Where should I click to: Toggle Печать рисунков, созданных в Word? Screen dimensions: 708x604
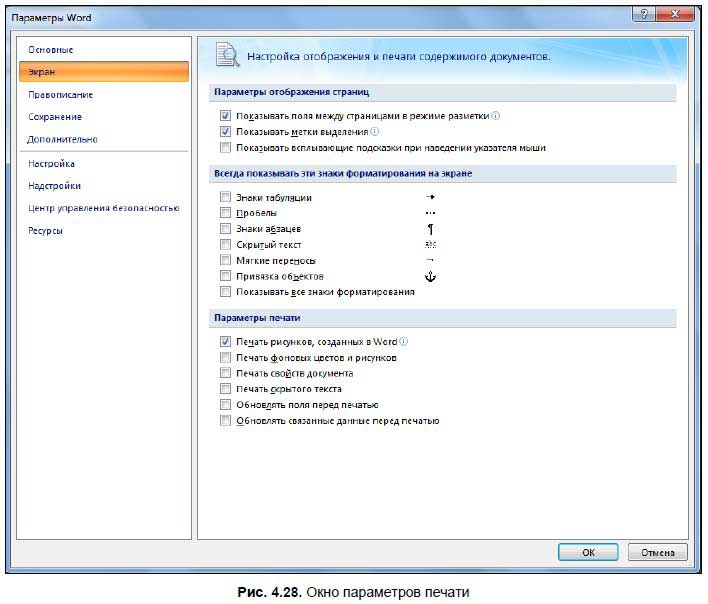tap(225, 341)
